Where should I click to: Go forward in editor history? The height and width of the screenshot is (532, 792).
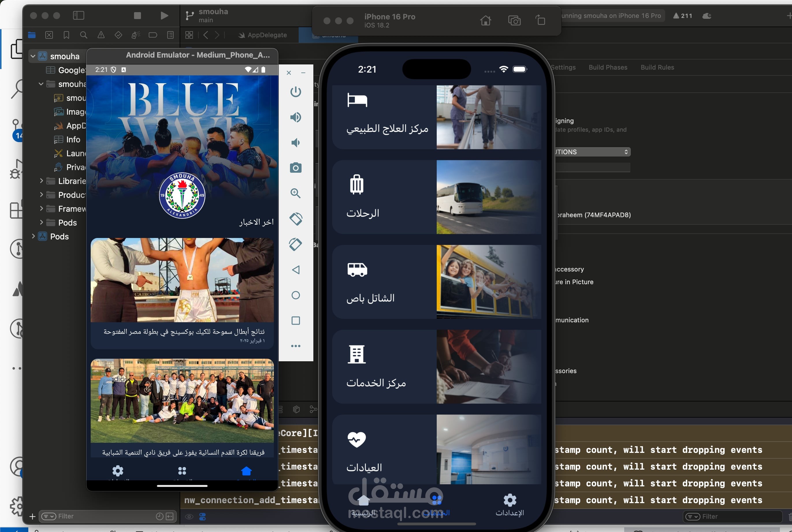[x=217, y=35]
